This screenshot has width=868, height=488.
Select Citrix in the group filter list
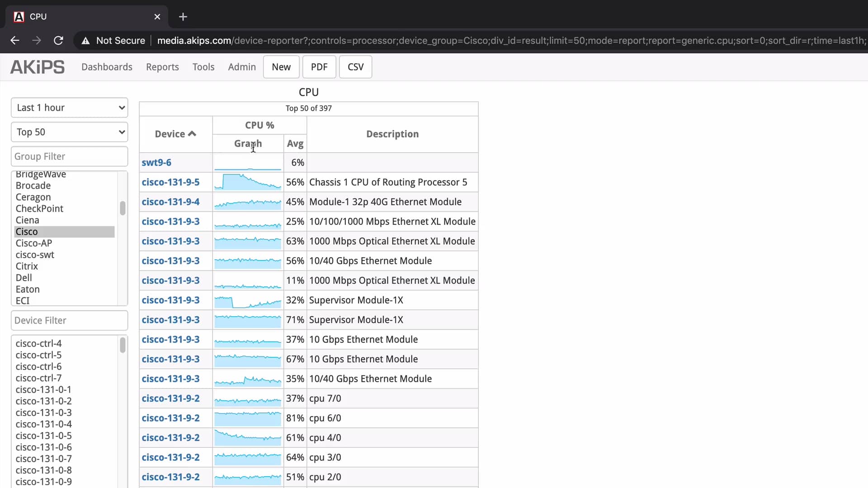click(27, 266)
